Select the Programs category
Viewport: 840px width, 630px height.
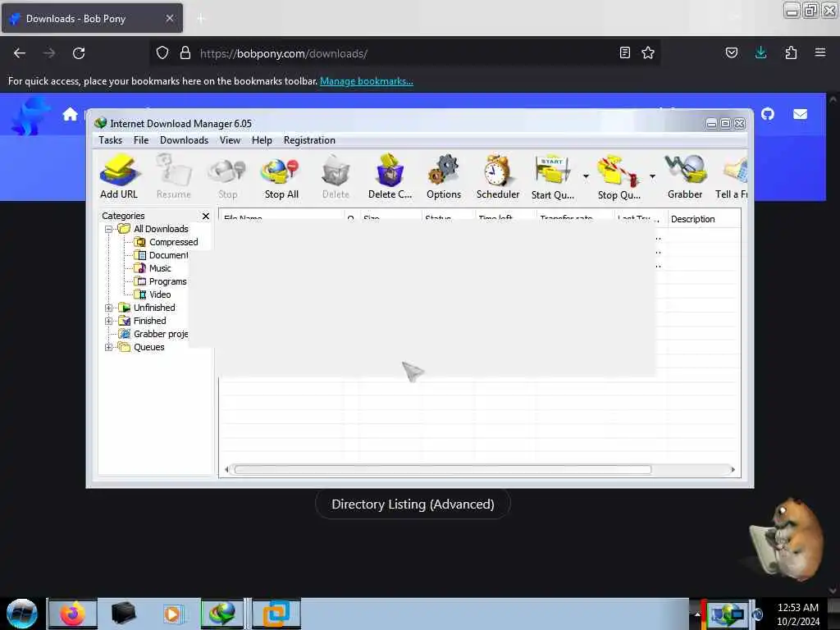(161, 282)
